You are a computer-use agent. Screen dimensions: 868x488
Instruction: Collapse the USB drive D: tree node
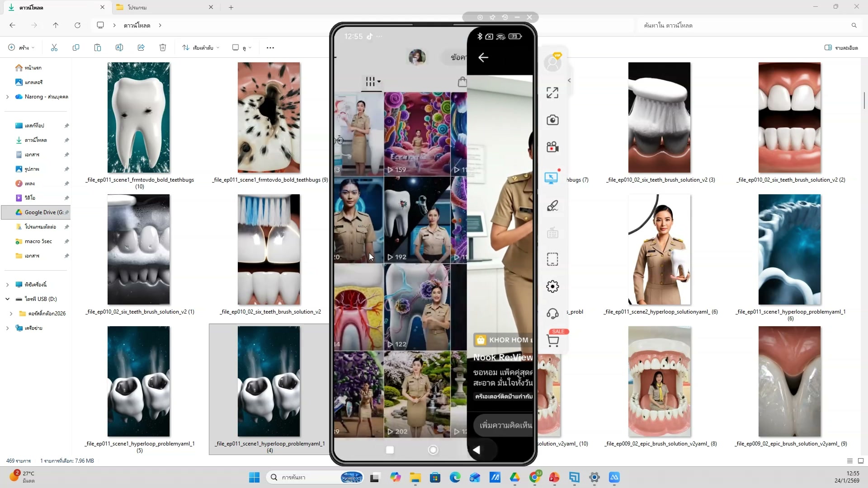point(7,299)
